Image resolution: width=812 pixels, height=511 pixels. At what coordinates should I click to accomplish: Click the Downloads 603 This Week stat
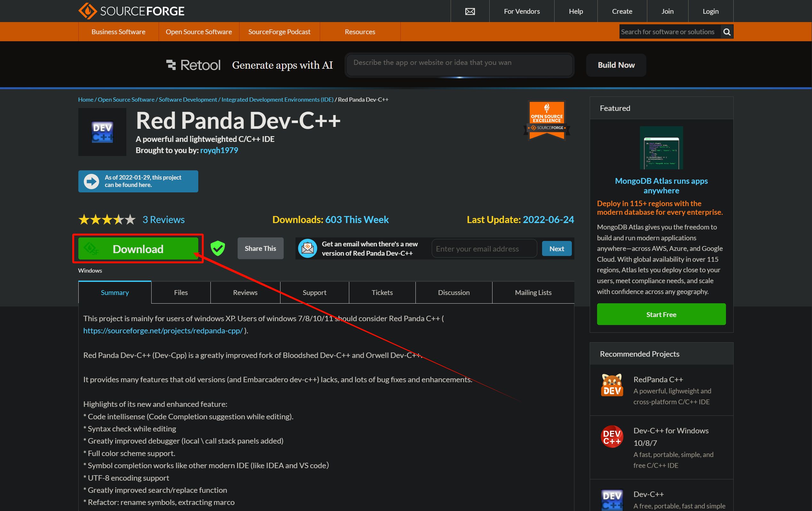[330, 220]
